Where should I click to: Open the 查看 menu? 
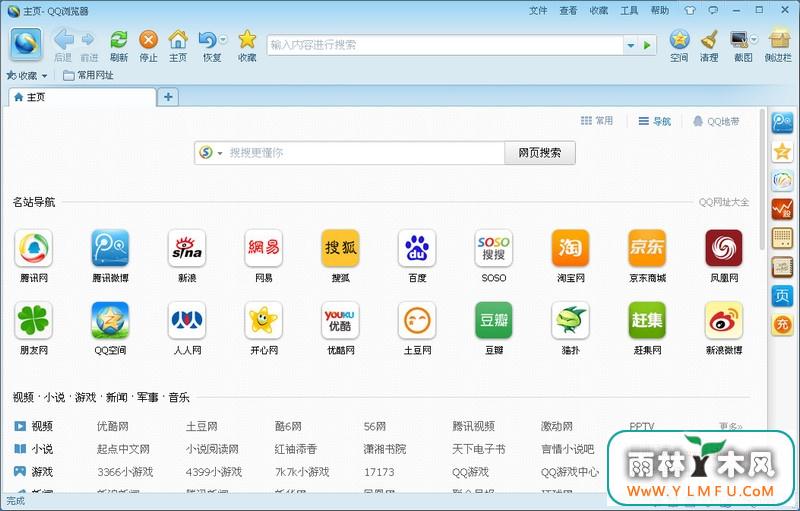pos(568,10)
